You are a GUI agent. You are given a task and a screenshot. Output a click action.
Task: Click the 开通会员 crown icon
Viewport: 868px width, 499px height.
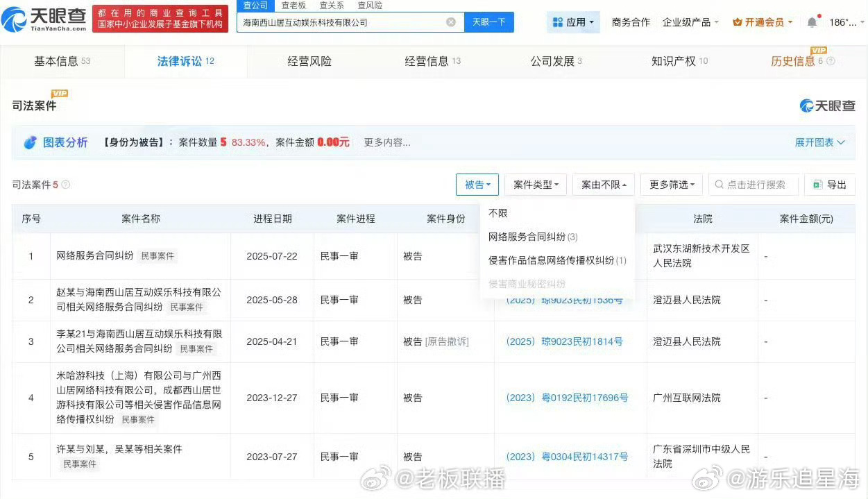pos(736,22)
